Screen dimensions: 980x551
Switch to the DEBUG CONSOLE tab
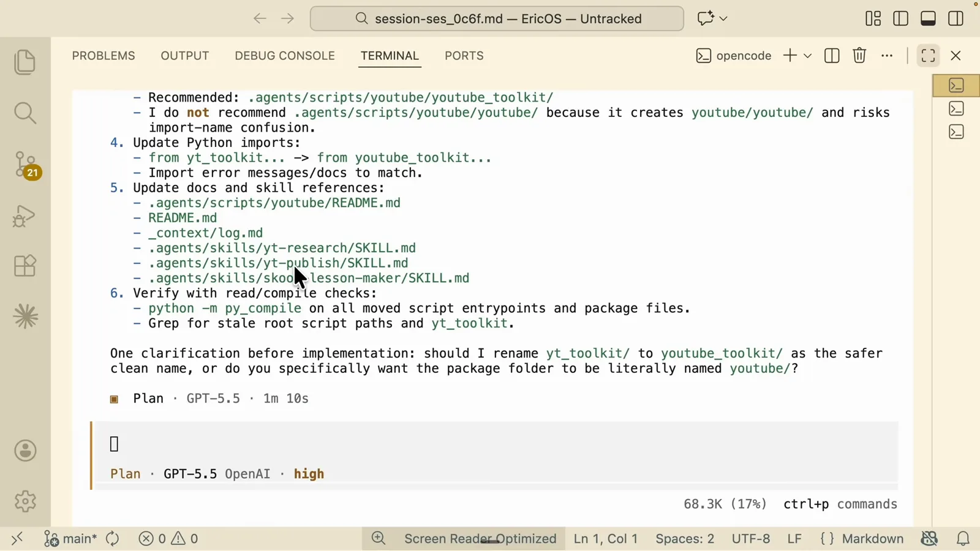tap(285, 56)
